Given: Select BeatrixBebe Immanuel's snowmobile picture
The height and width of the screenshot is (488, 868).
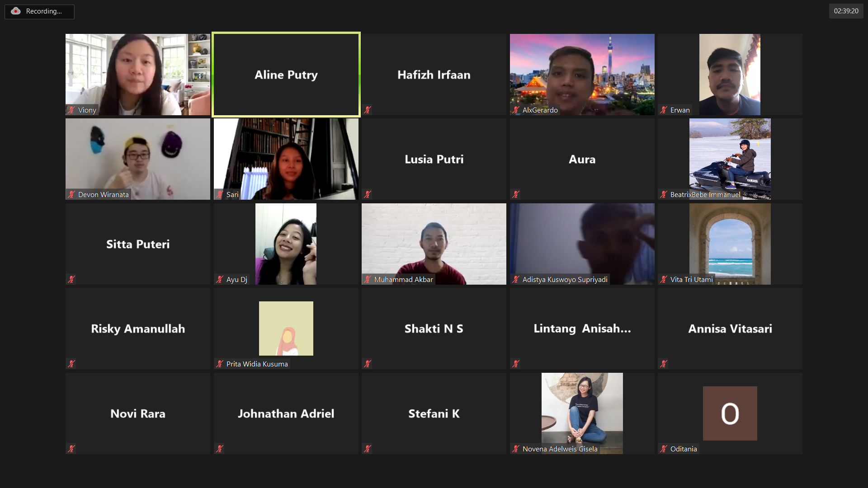Looking at the screenshot, I should click(730, 159).
